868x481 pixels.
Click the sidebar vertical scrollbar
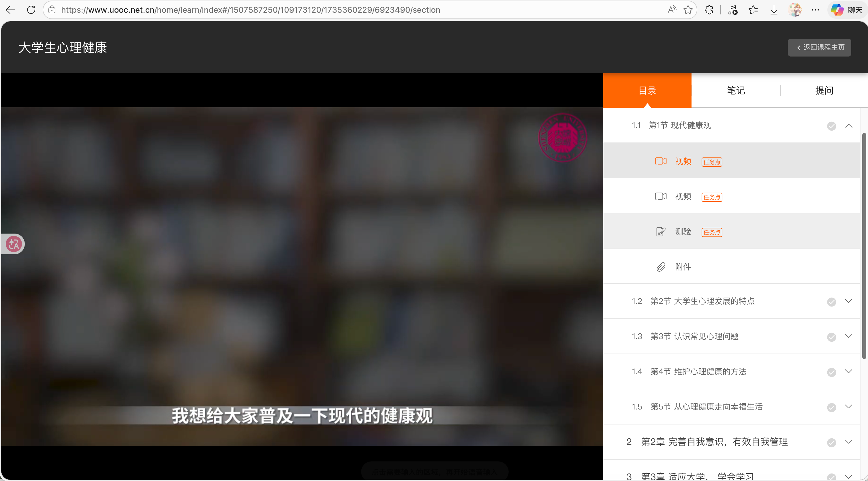tap(864, 246)
